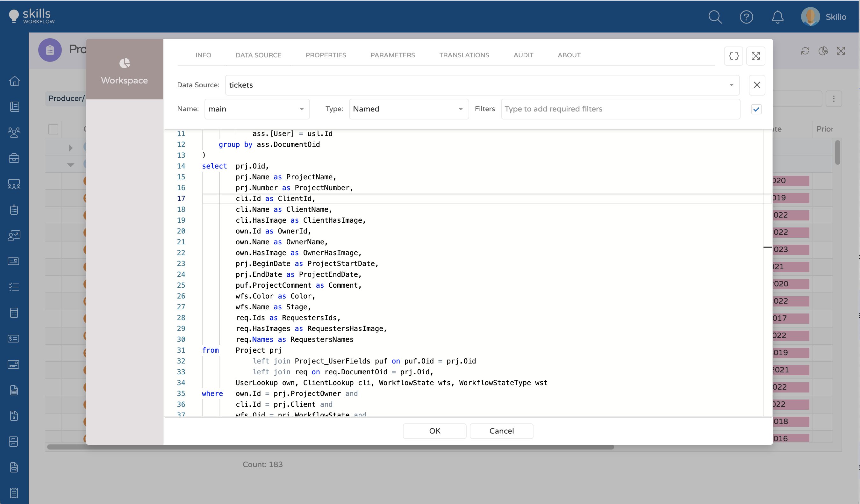Expand the Name main dropdown
Image resolution: width=860 pixels, height=504 pixels.
click(257, 109)
